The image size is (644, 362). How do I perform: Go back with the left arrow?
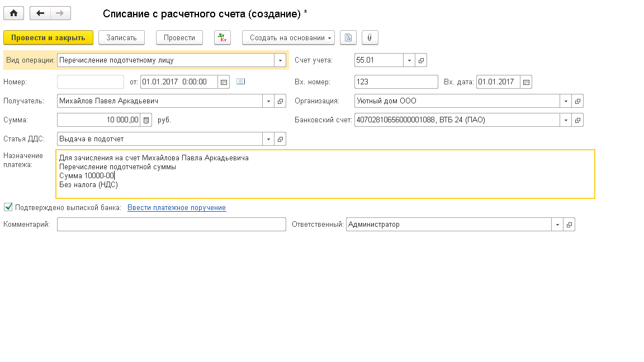[x=40, y=13]
